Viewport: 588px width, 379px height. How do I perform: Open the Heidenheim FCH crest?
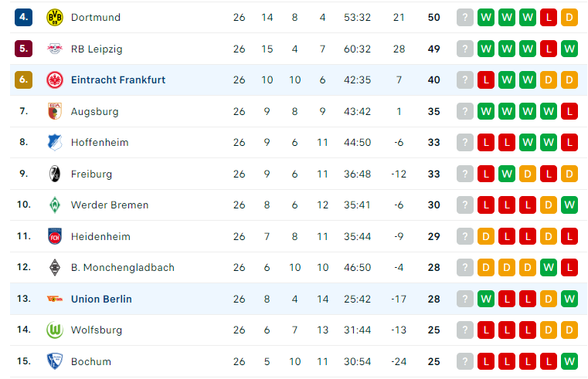click(x=55, y=236)
